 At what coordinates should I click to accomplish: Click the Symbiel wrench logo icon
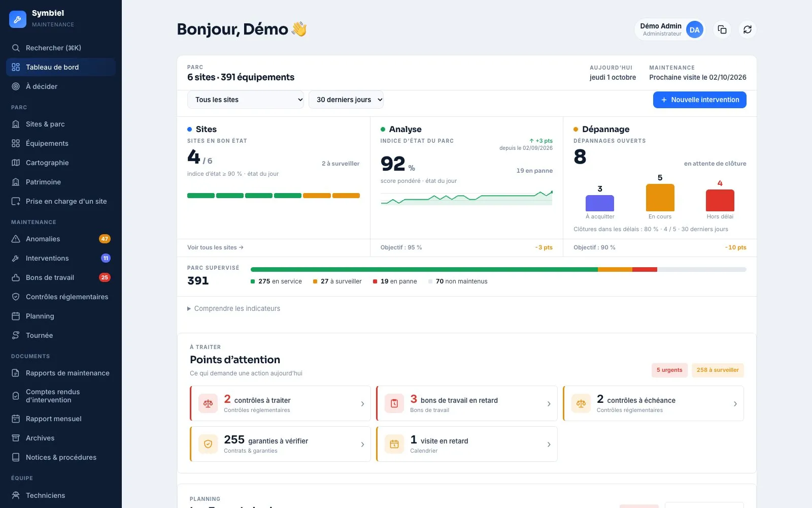click(x=18, y=19)
